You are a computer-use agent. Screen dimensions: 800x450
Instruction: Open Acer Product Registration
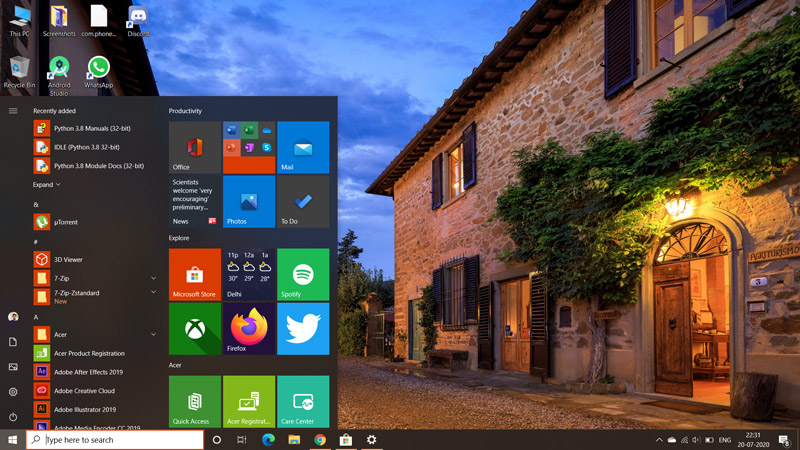[x=95, y=353]
